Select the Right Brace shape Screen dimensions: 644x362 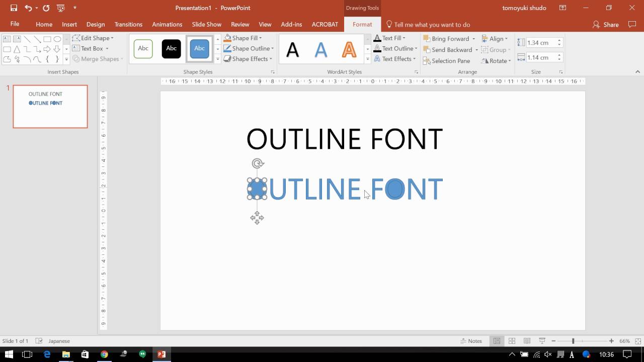point(57,59)
